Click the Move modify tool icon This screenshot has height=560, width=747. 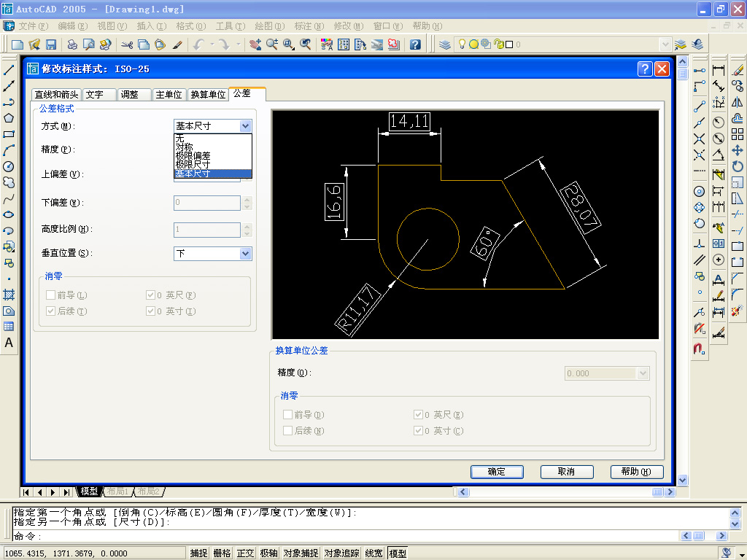pyautogui.click(x=738, y=150)
